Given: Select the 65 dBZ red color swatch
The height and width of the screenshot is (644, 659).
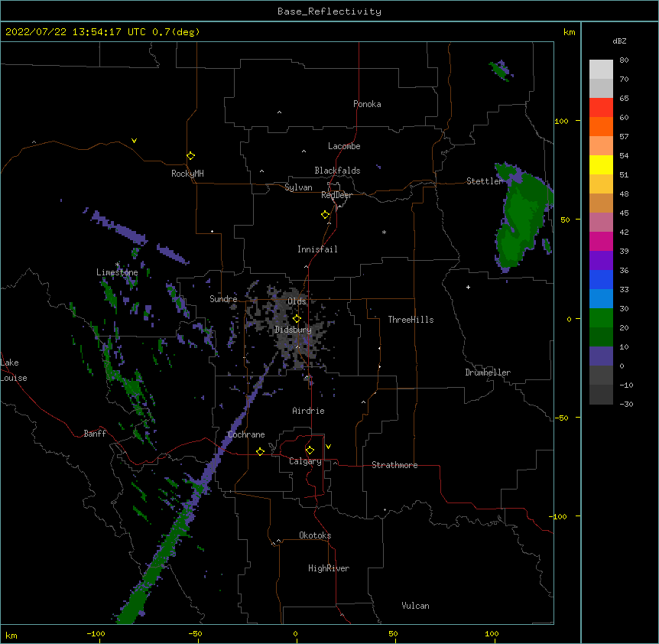Looking at the screenshot, I should 601,107.
